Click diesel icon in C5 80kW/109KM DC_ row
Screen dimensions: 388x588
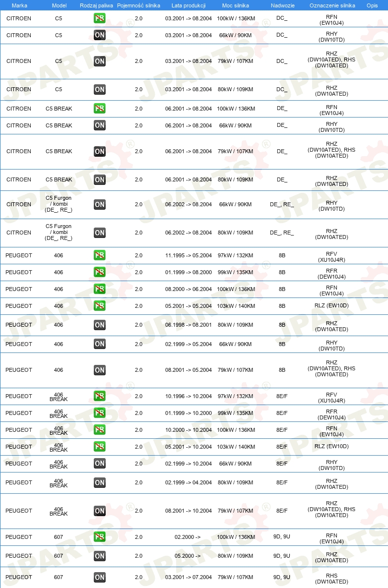(x=99, y=89)
